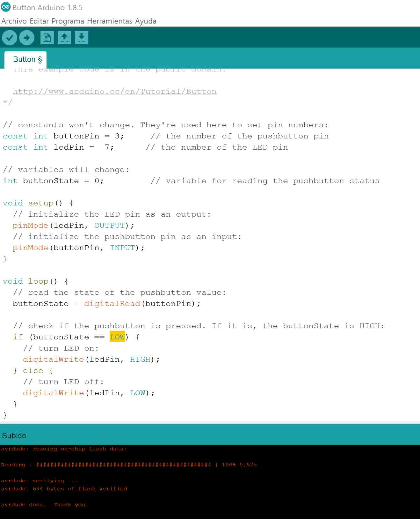Click 'digitalWrite(ledPin, LOW);' line
This screenshot has width=420, height=519.
[x=89, y=393]
